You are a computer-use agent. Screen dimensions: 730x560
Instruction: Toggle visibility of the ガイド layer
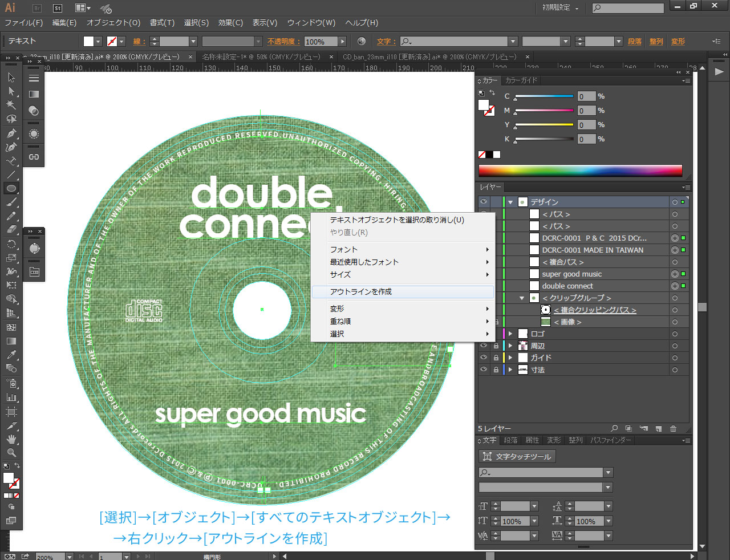(484, 358)
